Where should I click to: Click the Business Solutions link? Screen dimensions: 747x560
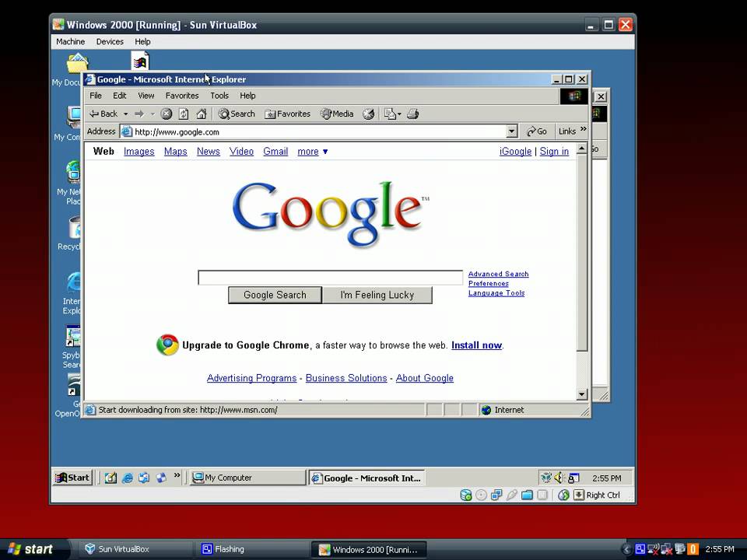346,378
